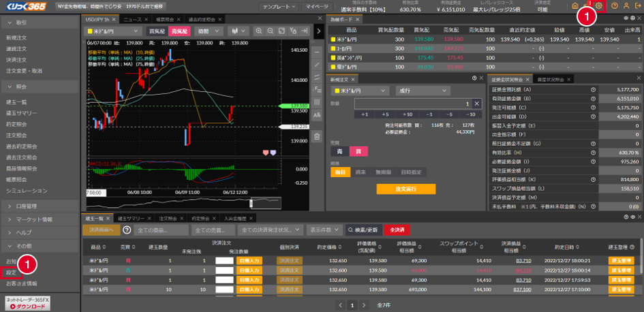Zoom in on the USD/JPY chart

click(259, 31)
